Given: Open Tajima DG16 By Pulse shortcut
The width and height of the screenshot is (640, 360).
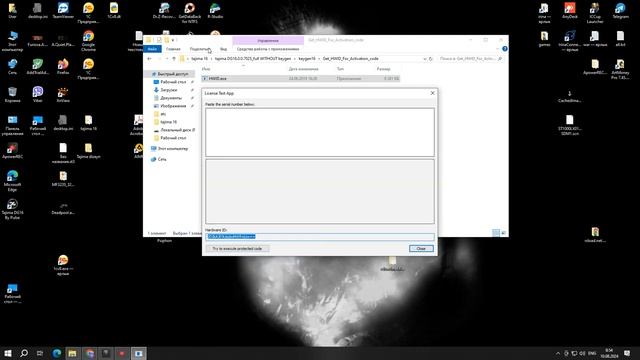Looking at the screenshot, I should click(x=12, y=209).
